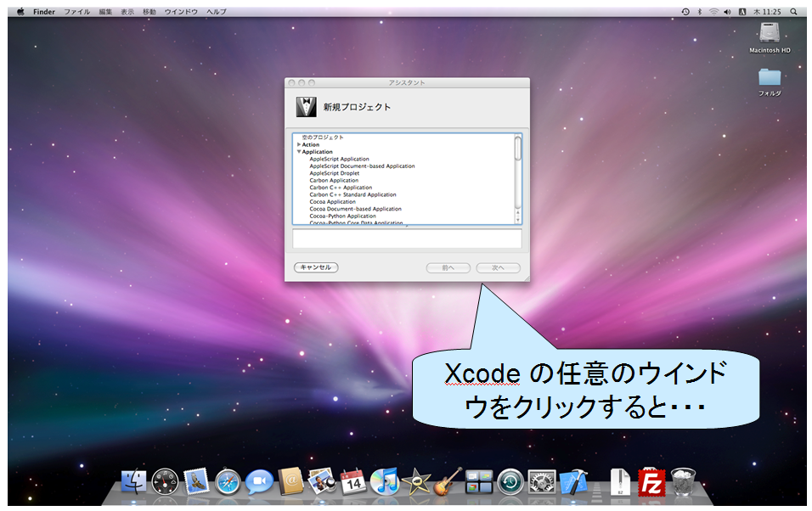This screenshot has width=812, height=511.
Task: Open the Trash in the Dock
Action: pyautogui.click(x=683, y=481)
